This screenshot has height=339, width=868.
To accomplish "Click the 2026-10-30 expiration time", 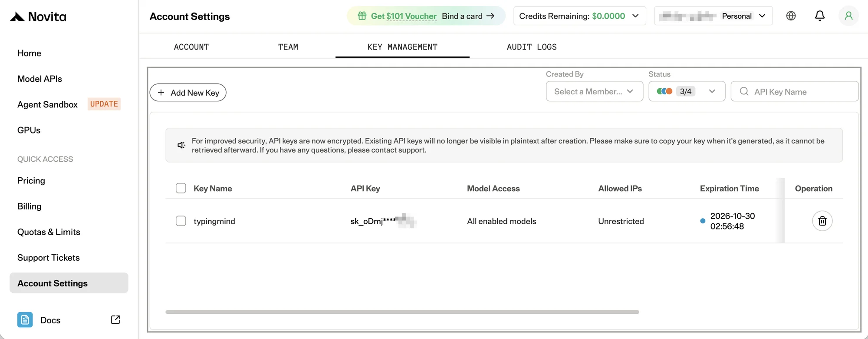I will (732, 221).
